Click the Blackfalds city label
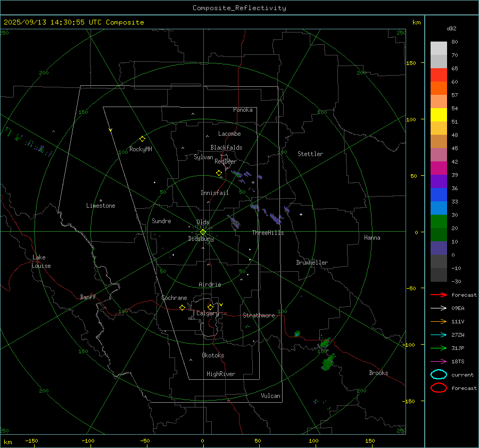 (226, 148)
